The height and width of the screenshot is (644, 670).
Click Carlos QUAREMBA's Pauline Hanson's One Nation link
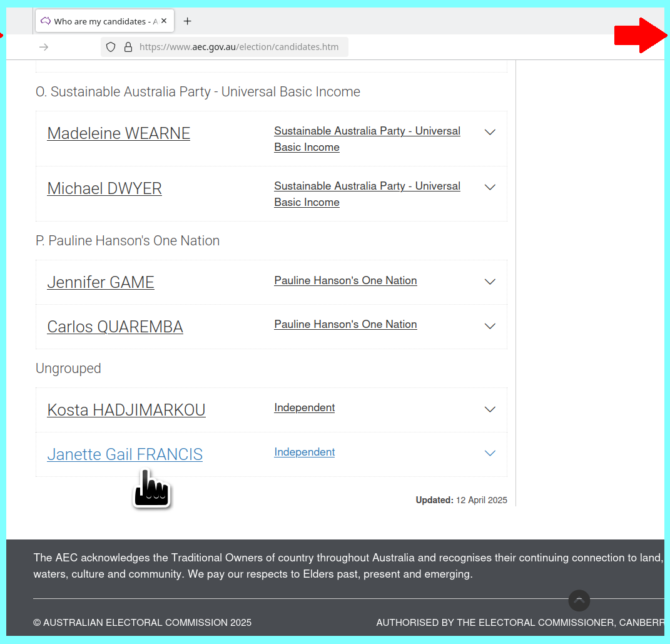point(345,324)
